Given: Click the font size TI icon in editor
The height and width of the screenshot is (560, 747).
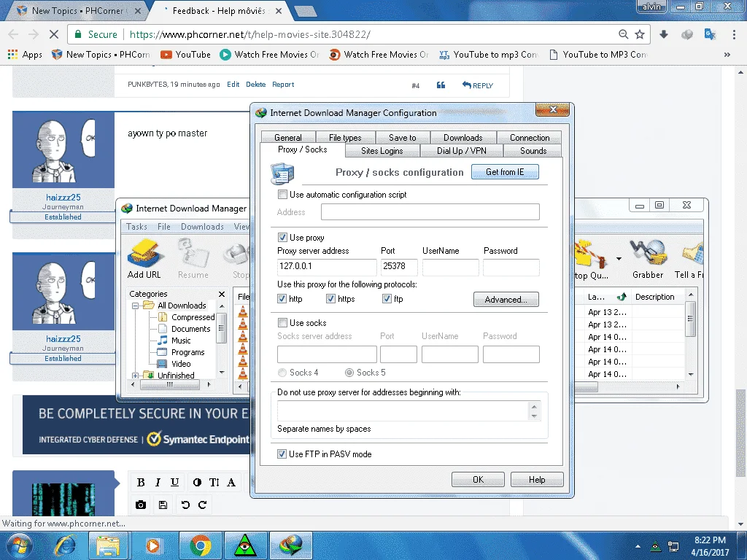Looking at the screenshot, I should click(214, 483).
